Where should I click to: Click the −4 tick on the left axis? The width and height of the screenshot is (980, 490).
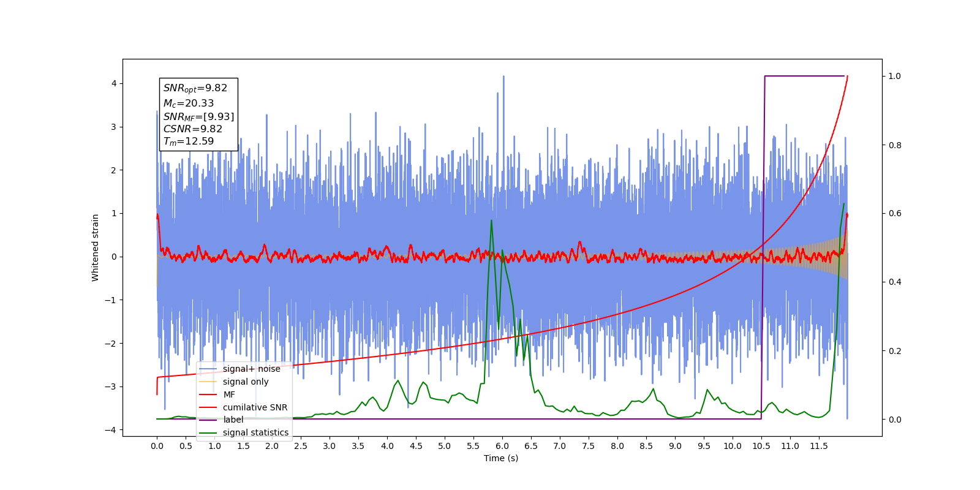click(111, 430)
